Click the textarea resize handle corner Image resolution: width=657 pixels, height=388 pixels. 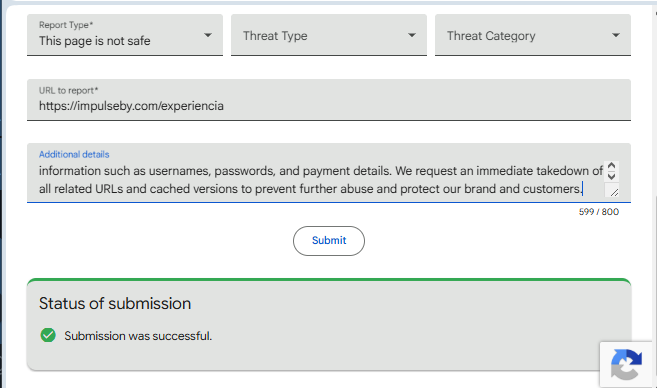click(x=614, y=192)
